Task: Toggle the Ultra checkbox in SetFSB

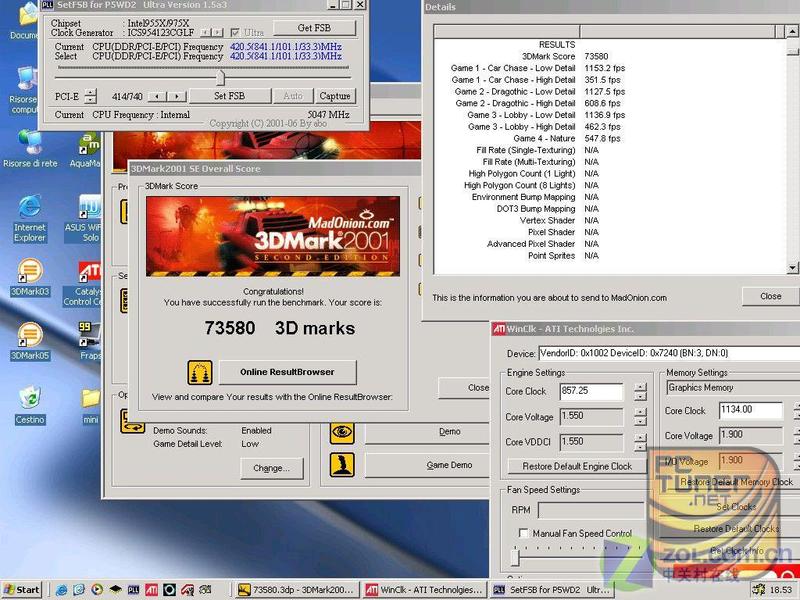Action: point(235,32)
